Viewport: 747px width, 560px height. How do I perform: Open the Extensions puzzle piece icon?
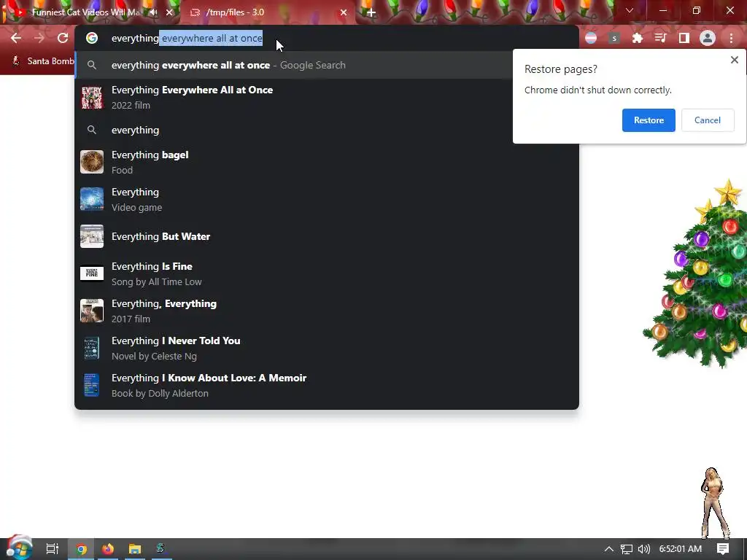pyautogui.click(x=638, y=38)
